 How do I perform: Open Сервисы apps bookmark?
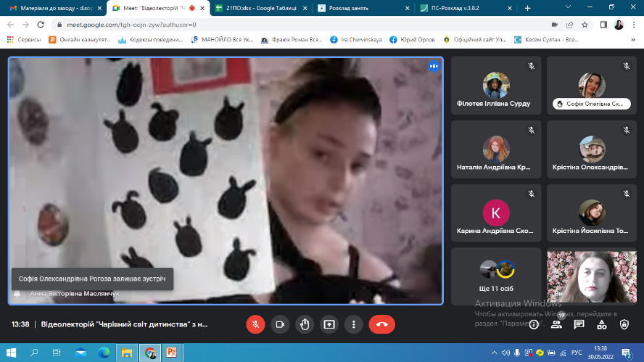(24, 39)
